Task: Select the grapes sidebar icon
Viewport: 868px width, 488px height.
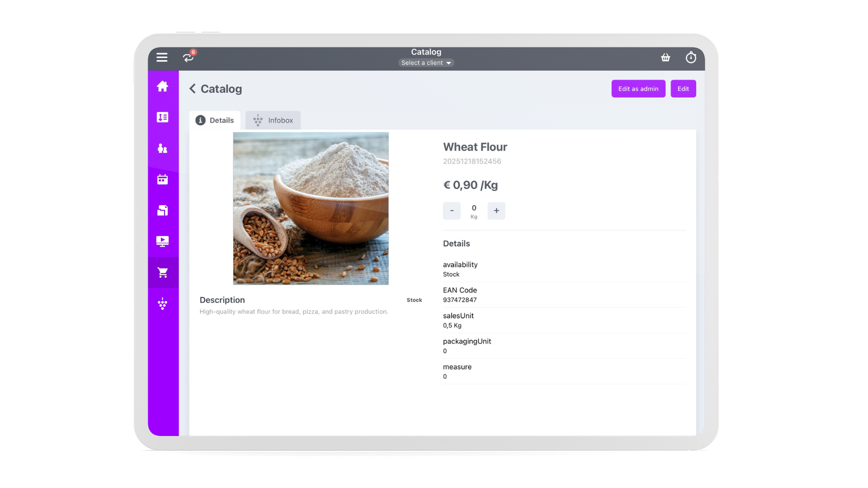Action: pos(163,304)
